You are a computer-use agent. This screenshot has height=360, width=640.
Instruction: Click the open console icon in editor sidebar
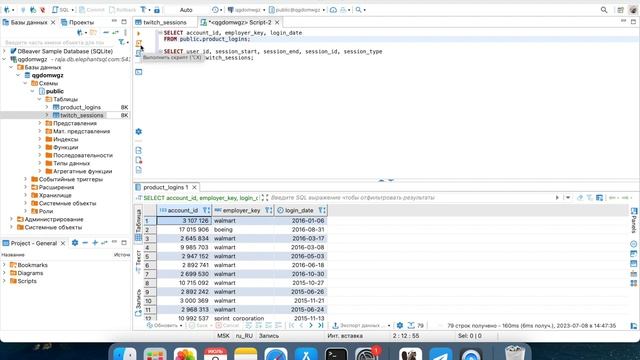coord(139,72)
